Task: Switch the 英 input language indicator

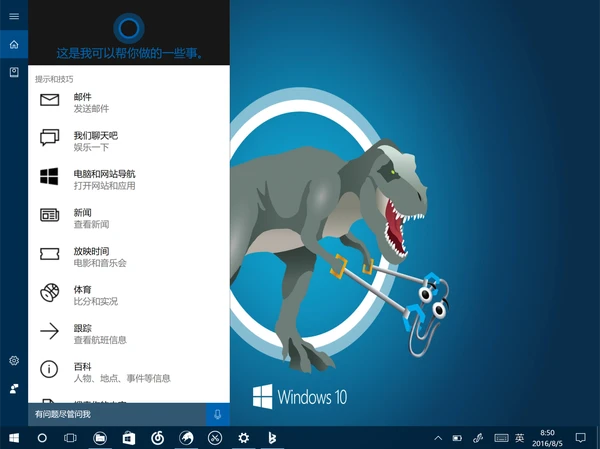Action: coord(519,438)
